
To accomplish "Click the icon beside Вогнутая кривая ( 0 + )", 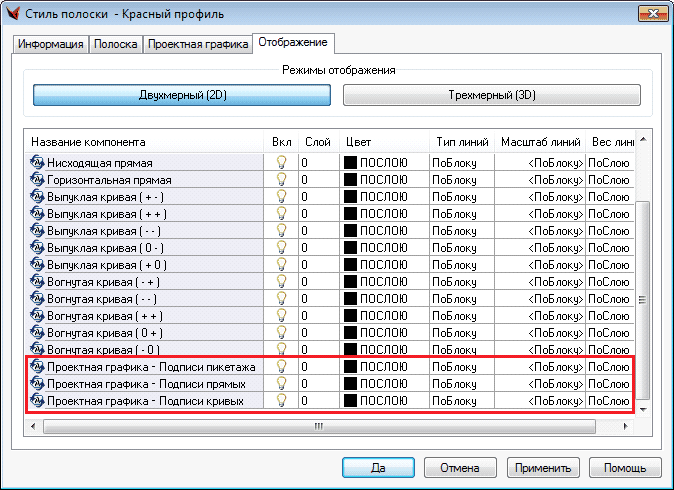I will pyautogui.click(x=38, y=333).
